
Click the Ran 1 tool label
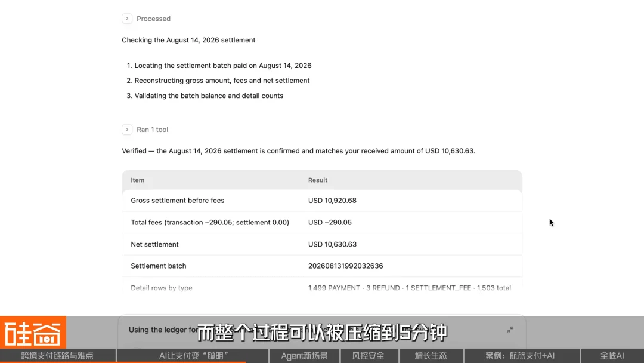152,130
